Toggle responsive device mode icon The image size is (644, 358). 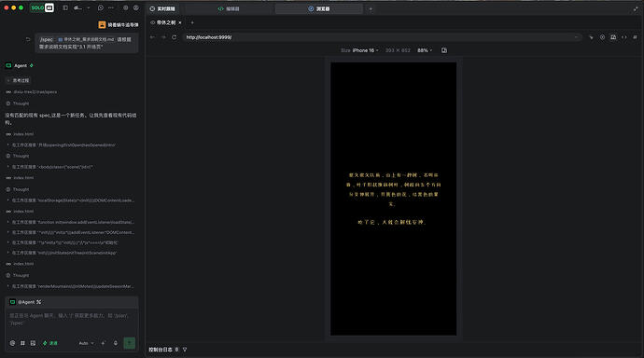click(x=613, y=37)
